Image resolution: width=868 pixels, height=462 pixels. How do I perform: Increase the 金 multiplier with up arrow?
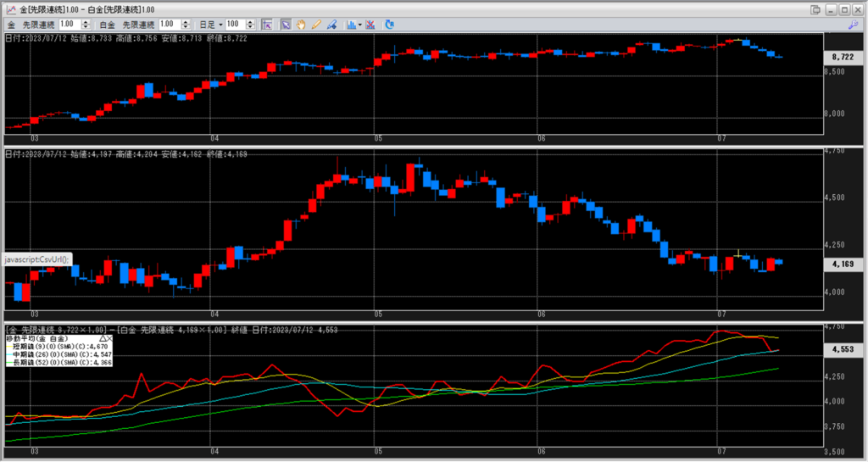coord(86,22)
